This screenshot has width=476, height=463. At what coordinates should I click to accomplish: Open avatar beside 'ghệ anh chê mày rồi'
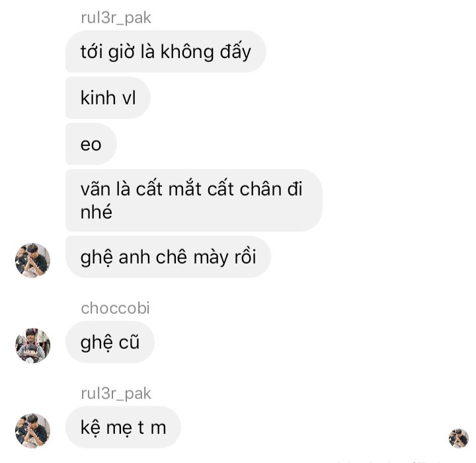[33, 260]
